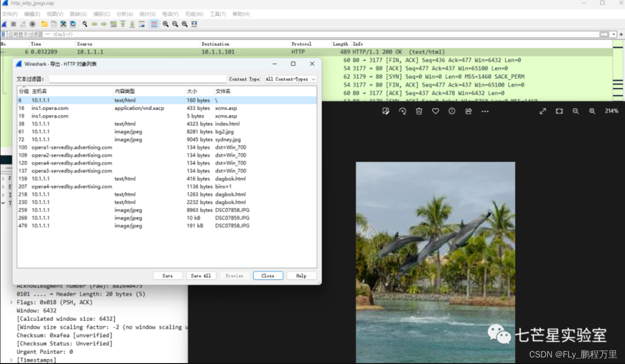
Task: Sort packet list by Time column
Action: click(52, 44)
